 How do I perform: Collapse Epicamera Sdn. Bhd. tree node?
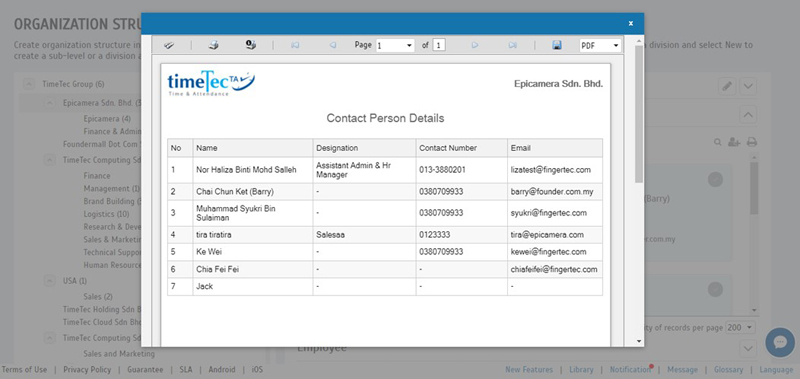[49, 103]
